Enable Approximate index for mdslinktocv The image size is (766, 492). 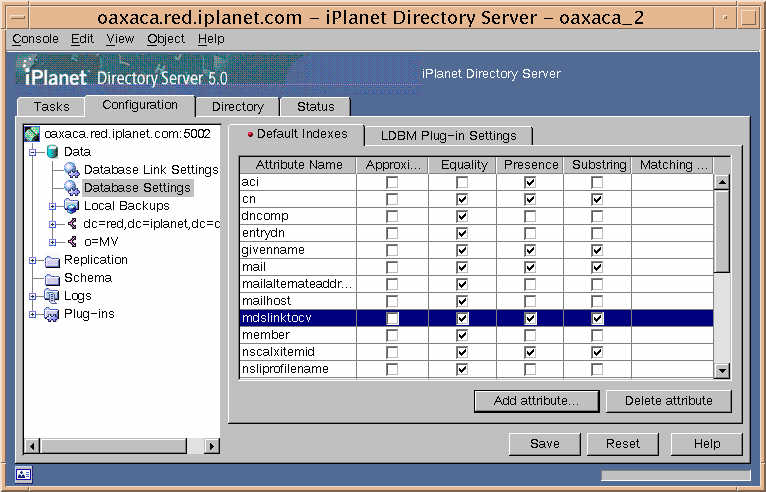(392, 318)
